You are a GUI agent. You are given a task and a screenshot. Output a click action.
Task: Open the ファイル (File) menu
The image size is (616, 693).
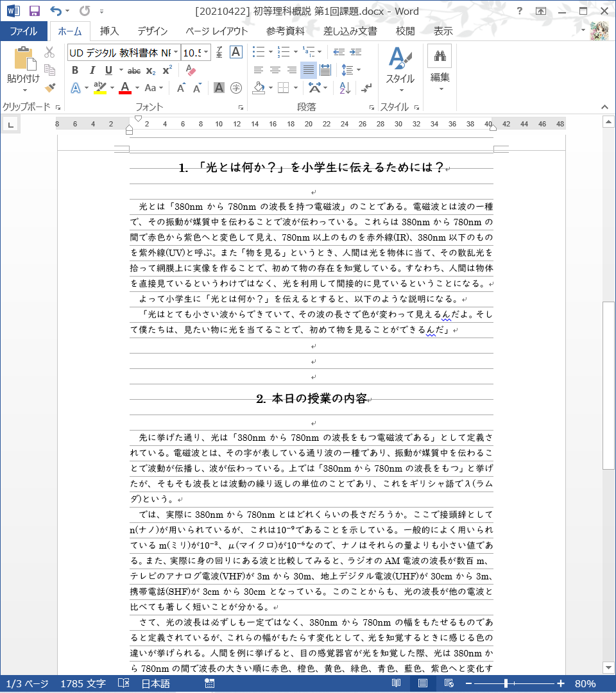[x=24, y=31]
